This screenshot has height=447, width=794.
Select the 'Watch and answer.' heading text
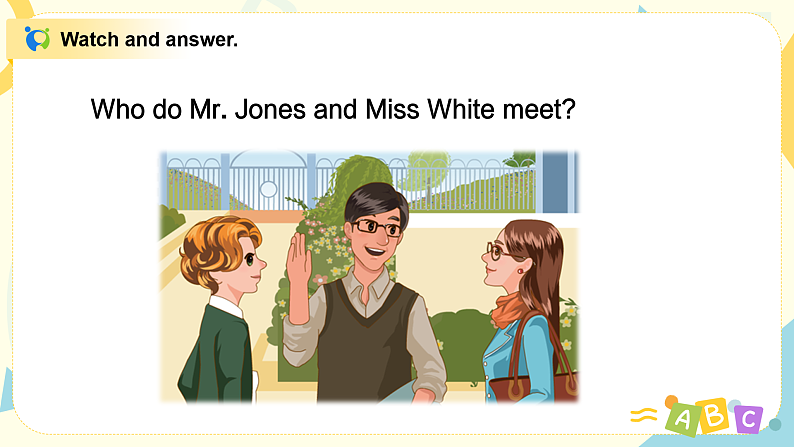(149, 39)
